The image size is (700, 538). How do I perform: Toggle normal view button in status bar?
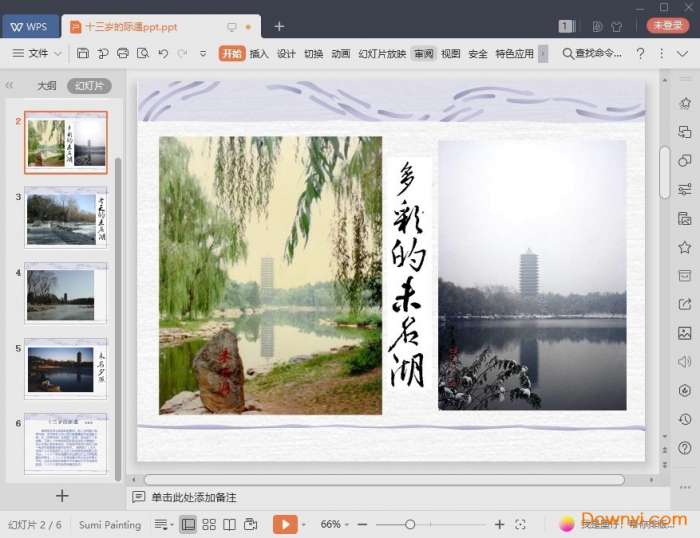pos(188,524)
